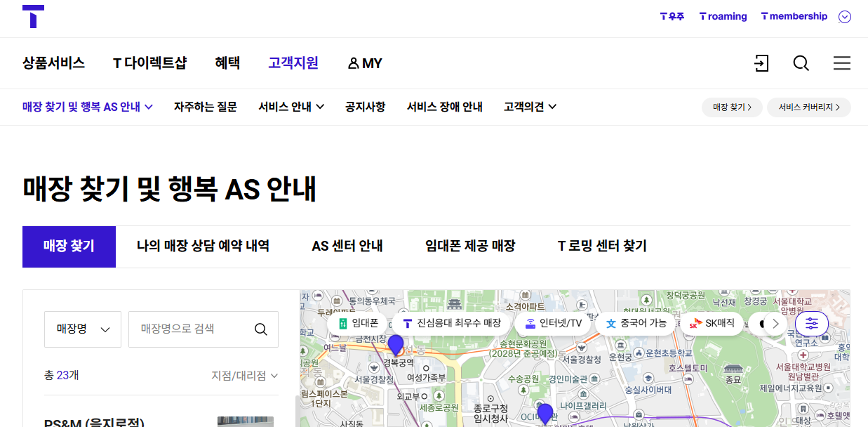Go to 공지사항
Image resolution: width=868 pixels, height=427 pixels.
point(365,107)
